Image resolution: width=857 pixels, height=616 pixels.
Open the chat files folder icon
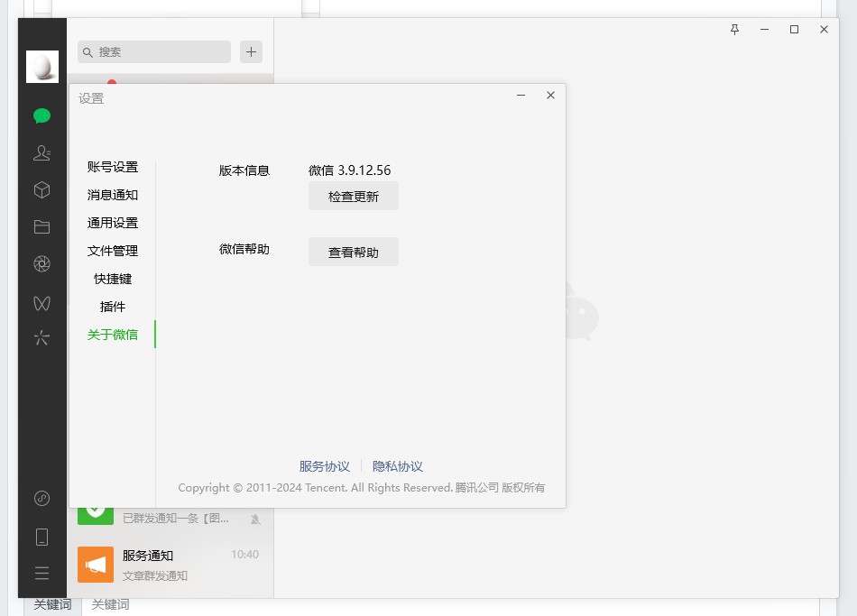point(41,226)
